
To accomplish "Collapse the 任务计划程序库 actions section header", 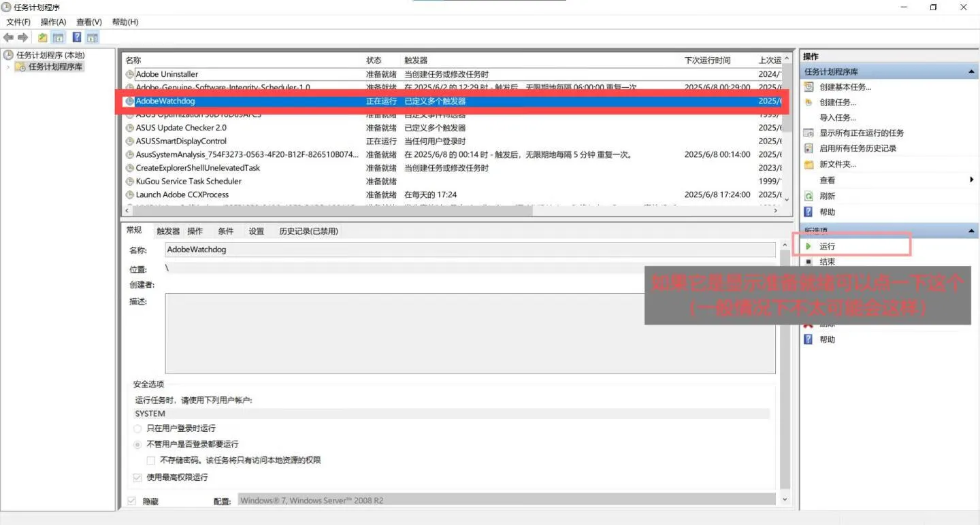I will pos(971,72).
